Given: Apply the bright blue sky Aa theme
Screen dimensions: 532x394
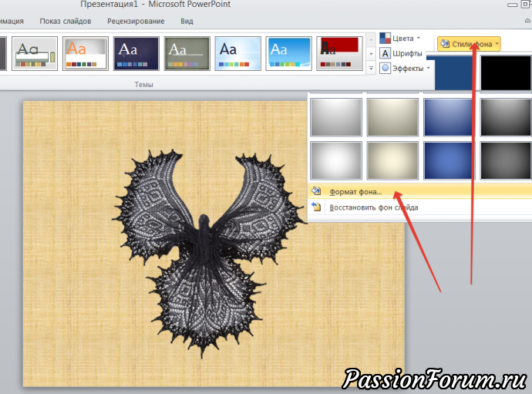Looking at the screenshot, I should pos(288,53).
